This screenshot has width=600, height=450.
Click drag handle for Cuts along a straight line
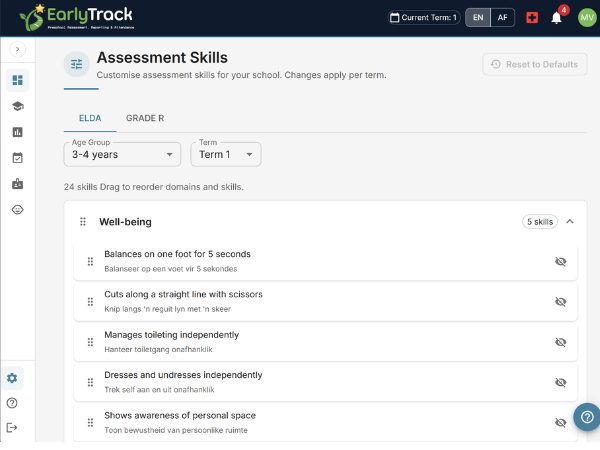pyautogui.click(x=90, y=302)
